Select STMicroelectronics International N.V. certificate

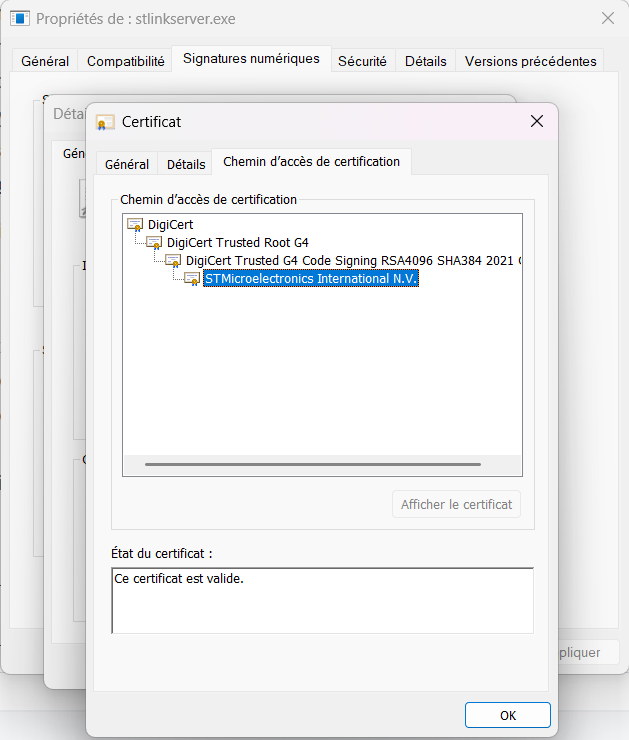click(x=311, y=278)
